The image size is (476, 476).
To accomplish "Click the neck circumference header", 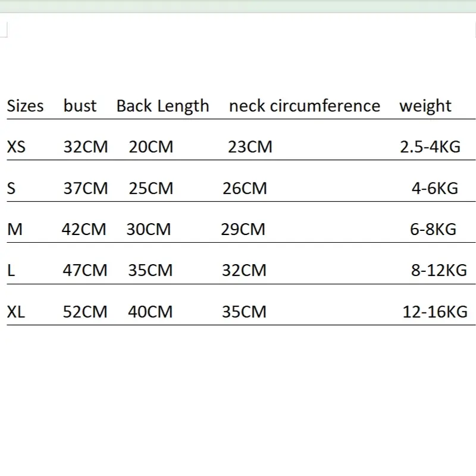I will click(304, 106).
